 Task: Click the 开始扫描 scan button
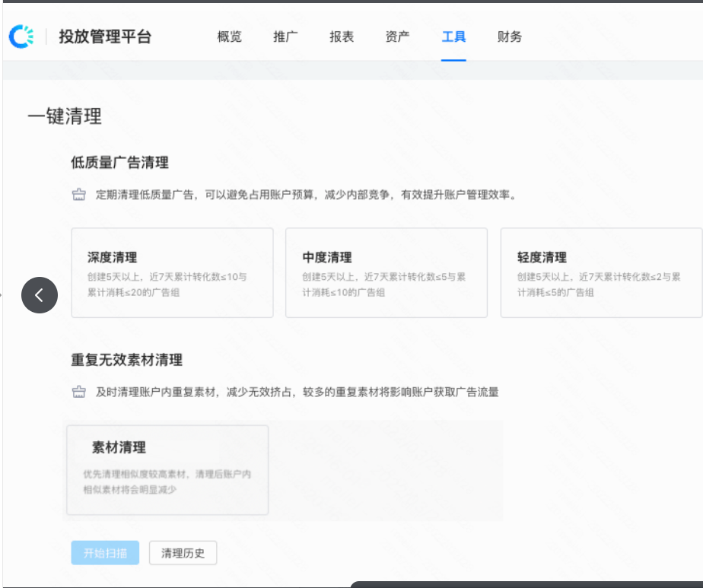(x=105, y=553)
